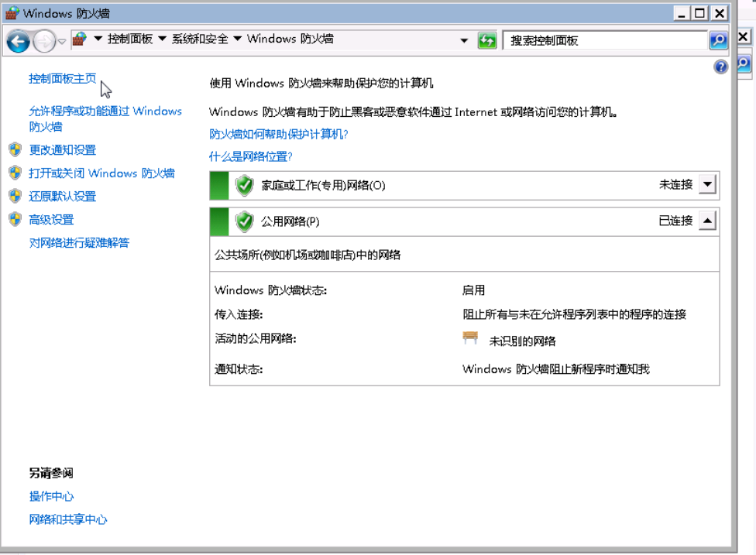Image resolution: width=756 pixels, height=555 pixels.
Task: Click search magnifier in background window
Action: [x=744, y=63]
